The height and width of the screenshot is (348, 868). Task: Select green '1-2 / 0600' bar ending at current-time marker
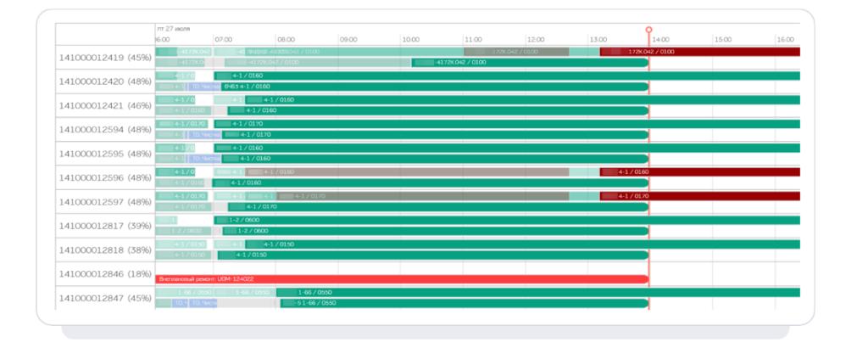436,231
